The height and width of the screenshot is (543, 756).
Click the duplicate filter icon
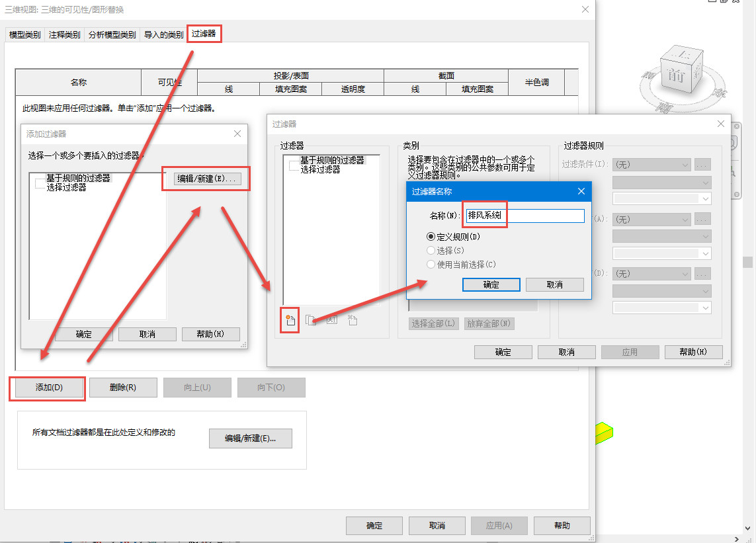[311, 320]
